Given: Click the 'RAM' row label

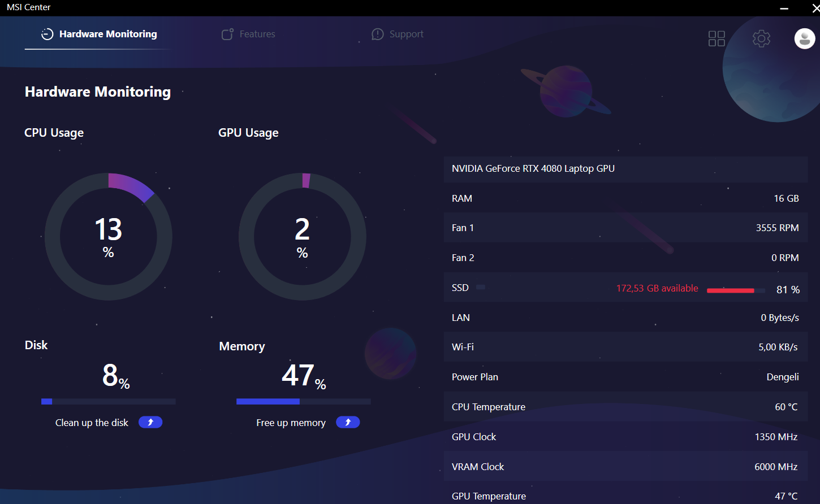Looking at the screenshot, I should (x=462, y=198).
